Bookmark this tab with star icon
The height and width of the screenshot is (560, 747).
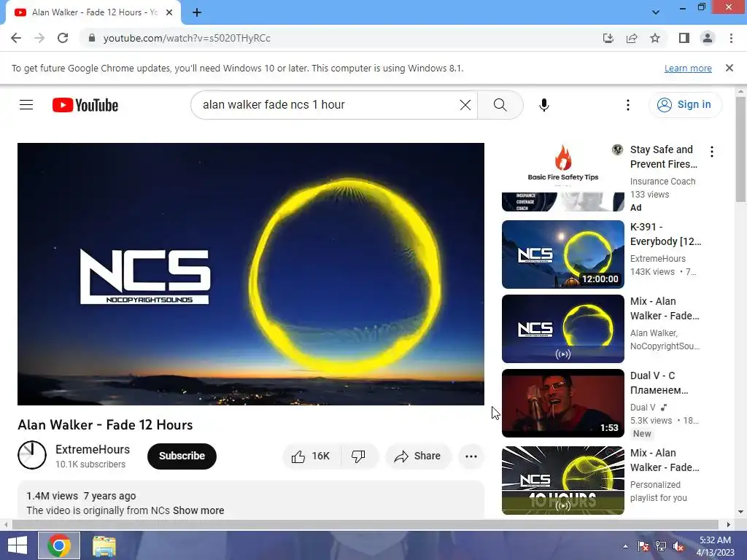pos(655,38)
